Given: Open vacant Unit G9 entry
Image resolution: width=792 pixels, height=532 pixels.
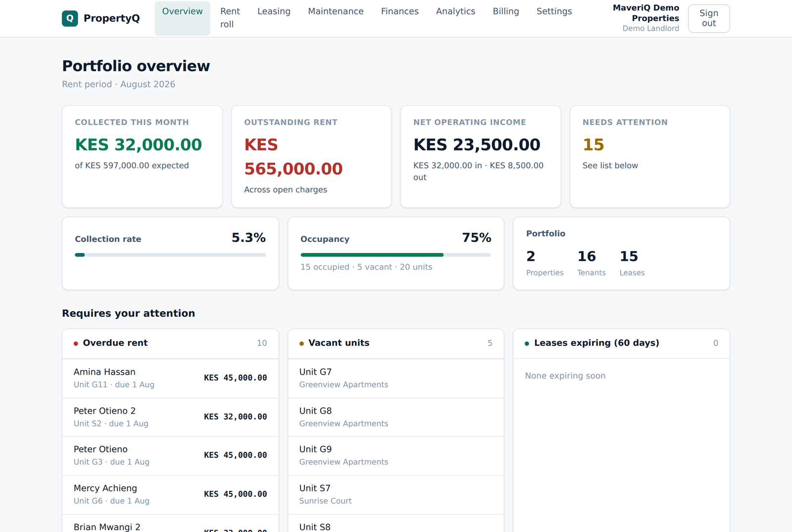Looking at the screenshot, I should 396,456.
